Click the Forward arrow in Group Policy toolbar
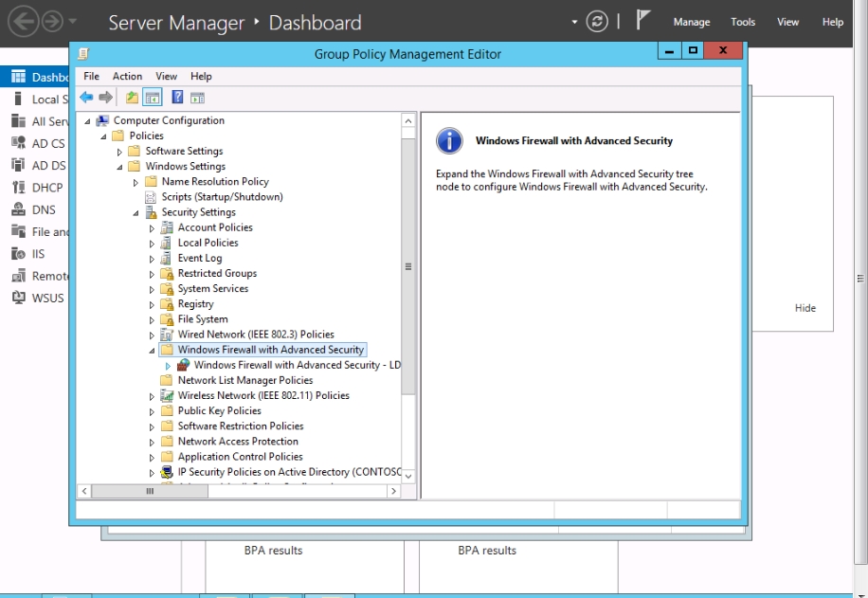The height and width of the screenshot is (598, 868). pos(105,98)
